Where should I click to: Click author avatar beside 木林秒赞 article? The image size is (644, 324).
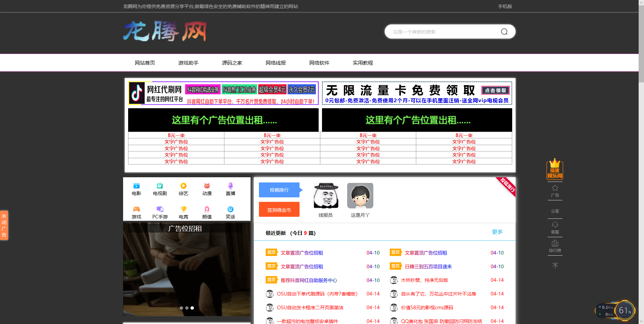(394, 280)
